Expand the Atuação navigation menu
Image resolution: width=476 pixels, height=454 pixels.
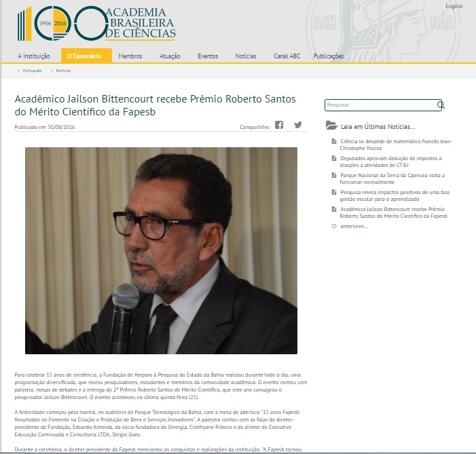[x=170, y=56]
